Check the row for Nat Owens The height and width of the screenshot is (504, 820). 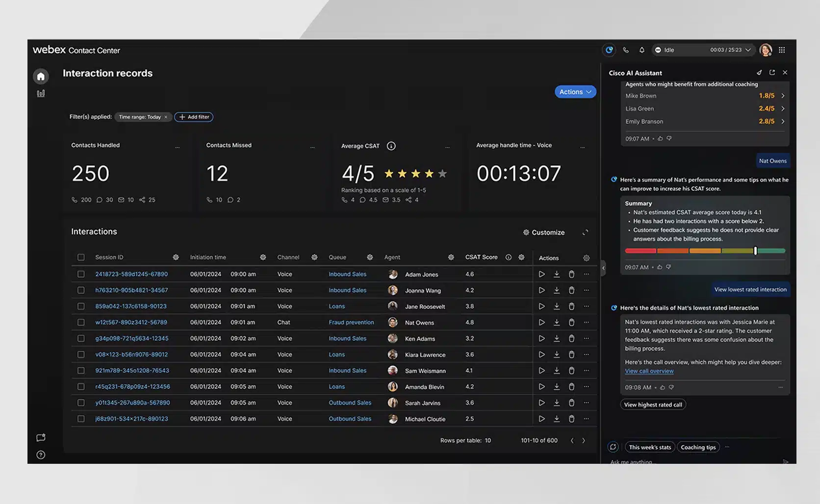click(x=81, y=323)
